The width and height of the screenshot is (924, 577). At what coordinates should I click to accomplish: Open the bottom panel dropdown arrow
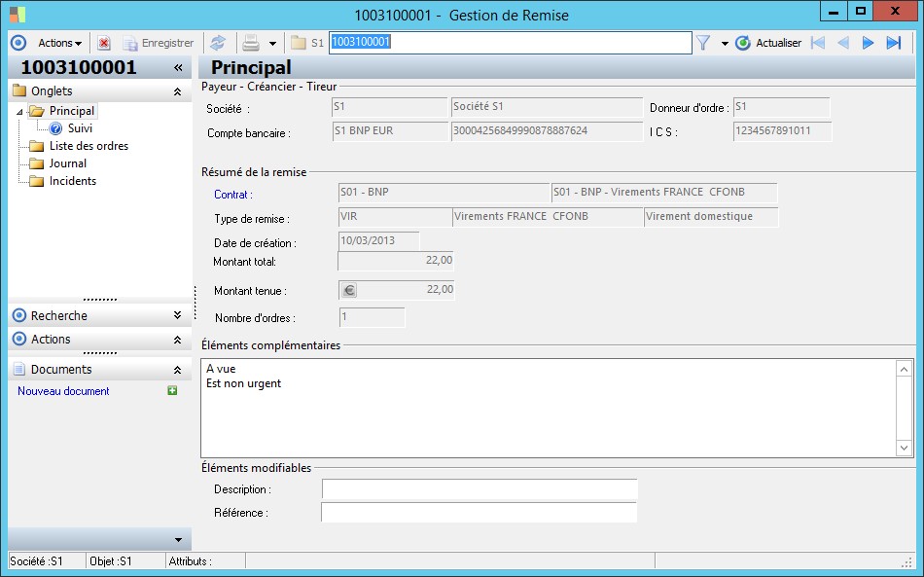(x=179, y=540)
